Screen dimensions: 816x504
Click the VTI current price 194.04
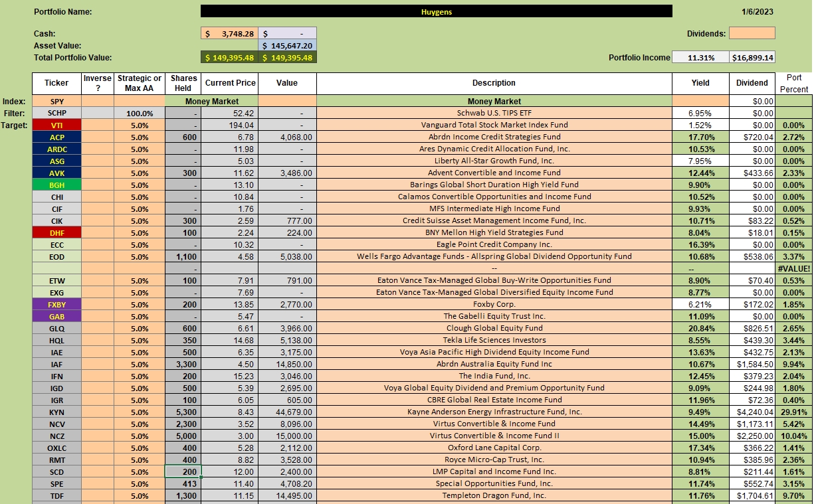coord(229,125)
